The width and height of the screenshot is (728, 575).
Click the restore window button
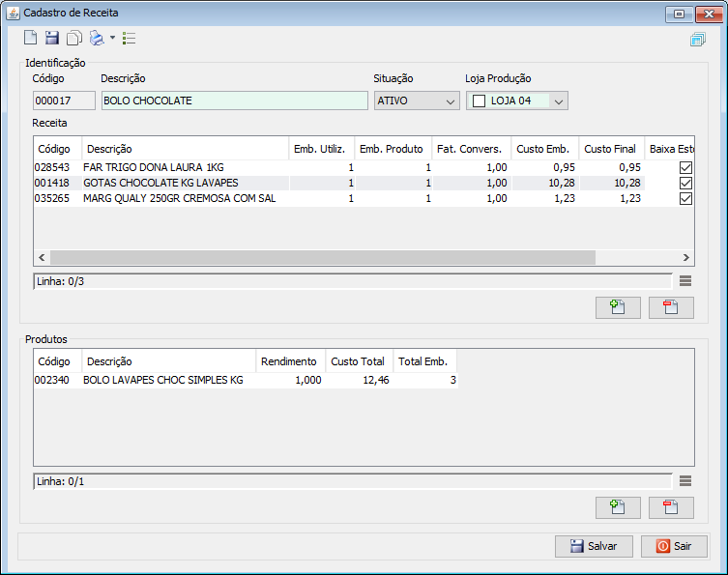click(680, 14)
